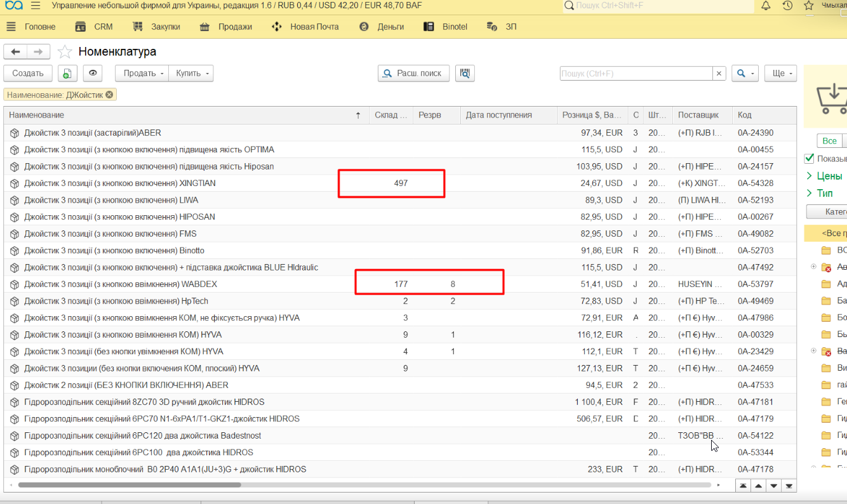This screenshot has width=847, height=504.
Task: Open the ЗП section
Action: (x=502, y=27)
